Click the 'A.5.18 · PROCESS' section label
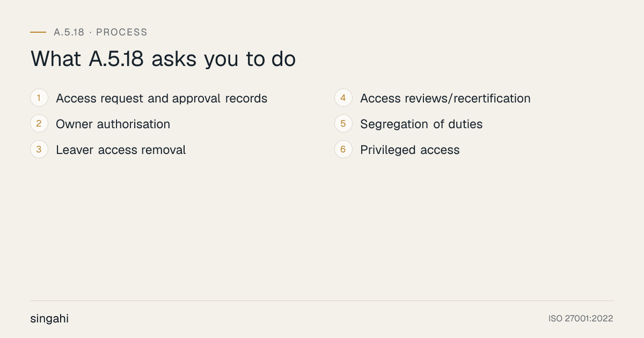Screen dimensions: 644x338 point(100,32)
